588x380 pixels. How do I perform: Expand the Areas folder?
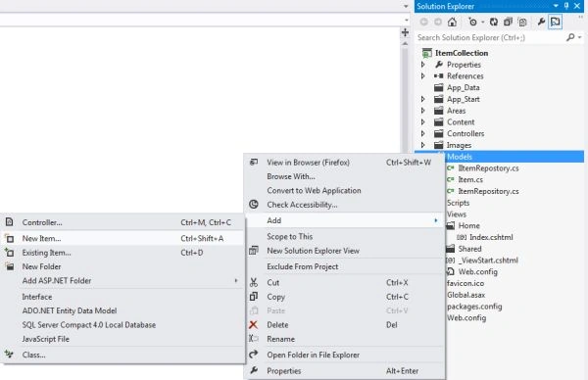click(x=423, y=111)
